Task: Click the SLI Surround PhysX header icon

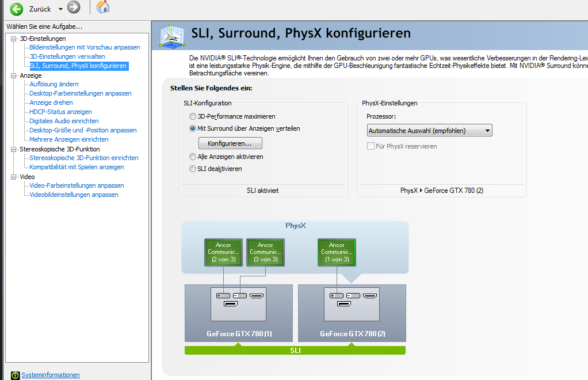Action: coord(172,36)
